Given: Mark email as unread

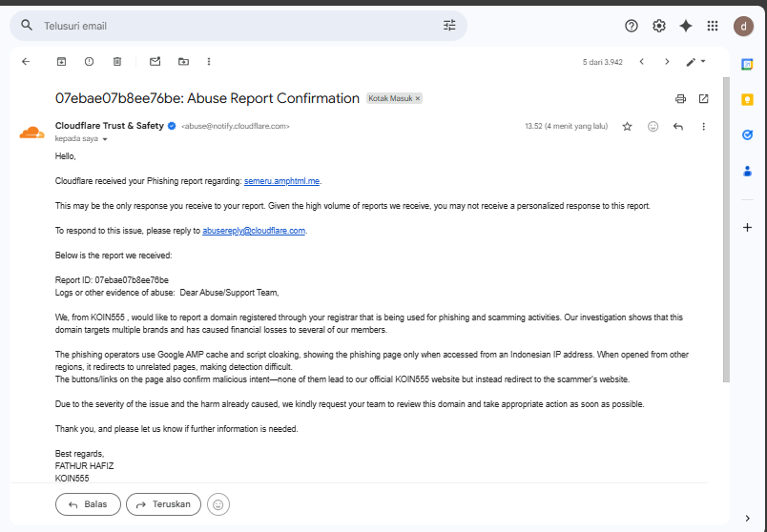Looking at the screenshot, I should 155,62.
